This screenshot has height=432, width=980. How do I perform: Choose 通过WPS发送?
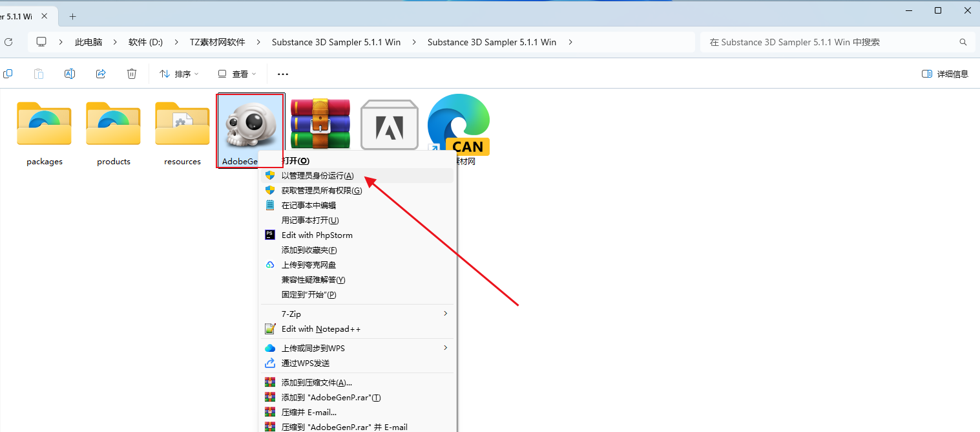357,363
